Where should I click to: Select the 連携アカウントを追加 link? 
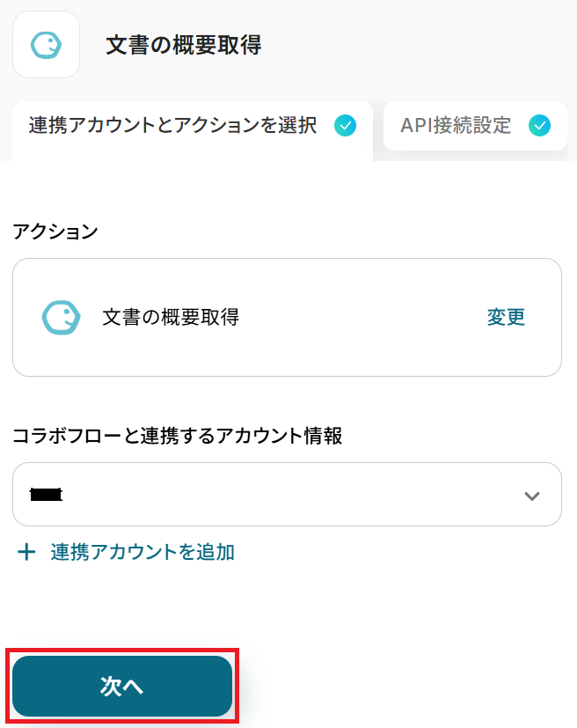coord(142,553)
